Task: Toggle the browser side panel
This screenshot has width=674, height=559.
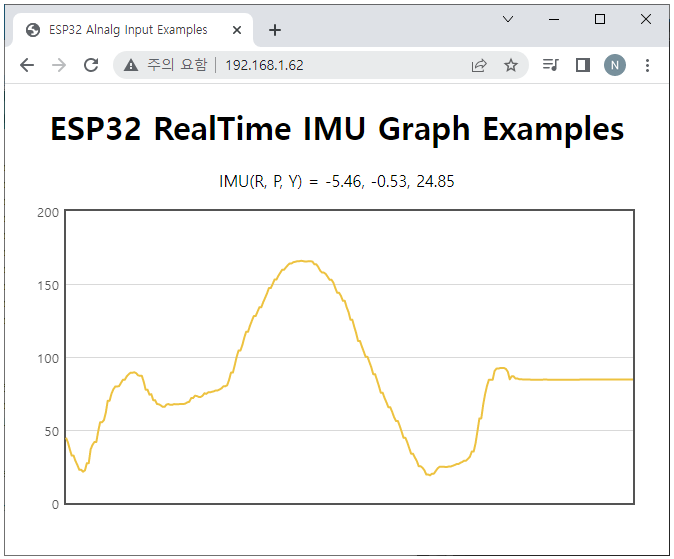Action: click(x=582, y=65)
